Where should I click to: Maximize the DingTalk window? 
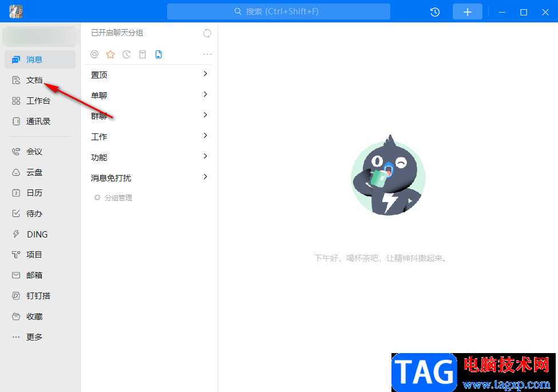pos(524,12)
